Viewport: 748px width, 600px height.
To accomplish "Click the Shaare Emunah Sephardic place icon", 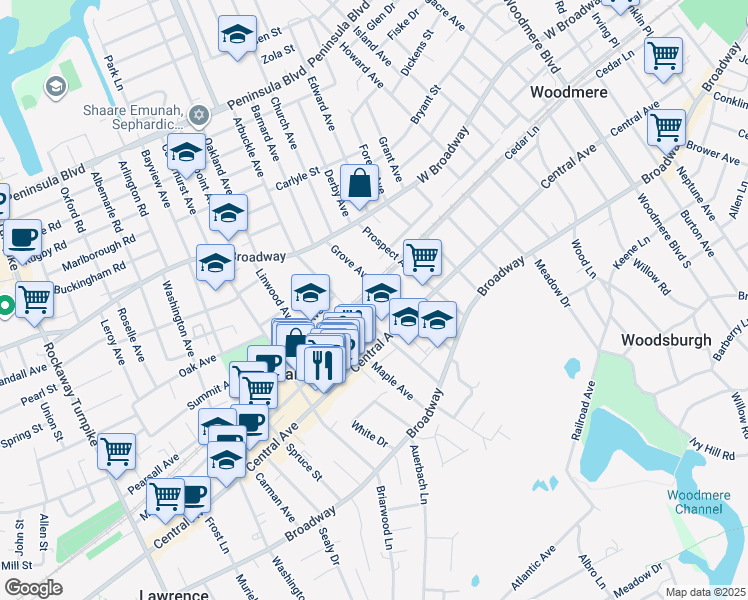I will tap(198, 115).
